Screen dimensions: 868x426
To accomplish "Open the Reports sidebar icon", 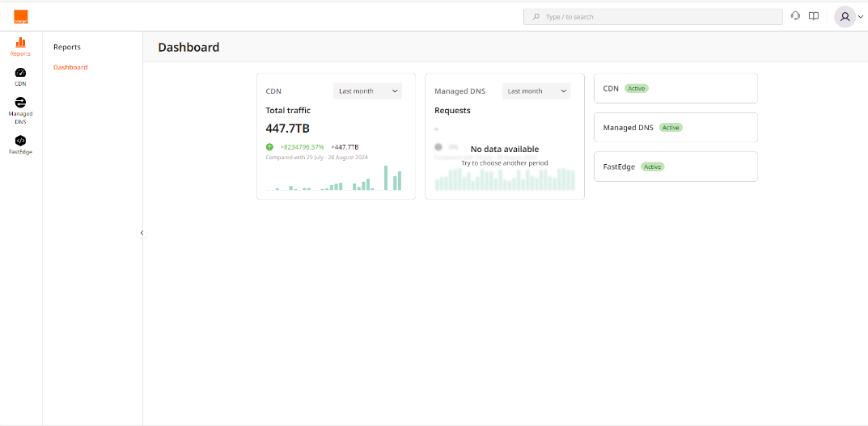I will tap(20, 43).
